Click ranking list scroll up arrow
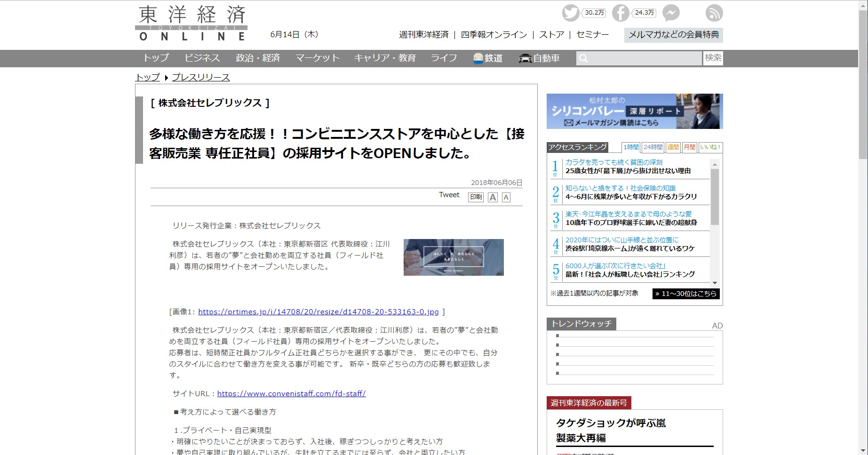This screenshot has width=868, height=455. (715, 164)
